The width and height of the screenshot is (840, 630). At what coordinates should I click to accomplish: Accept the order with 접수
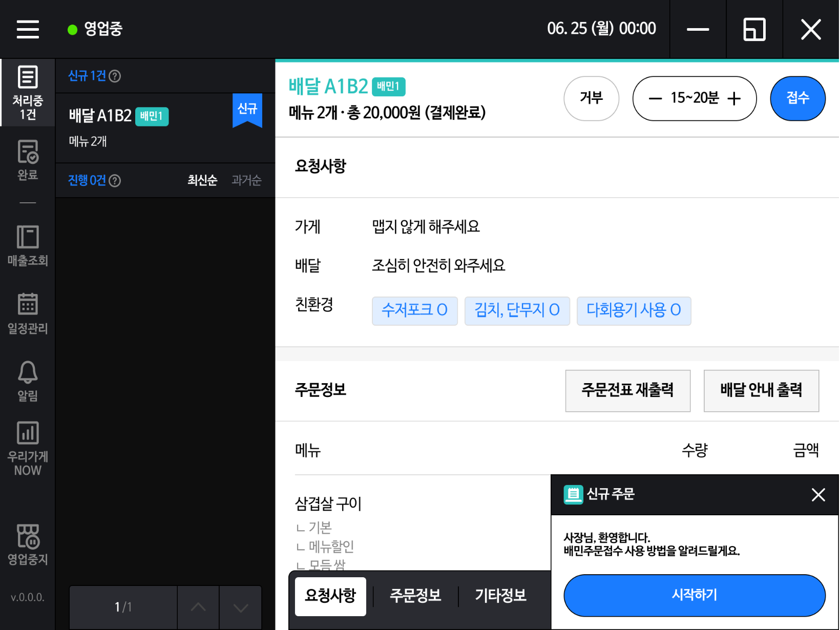(x=797, y=98)
